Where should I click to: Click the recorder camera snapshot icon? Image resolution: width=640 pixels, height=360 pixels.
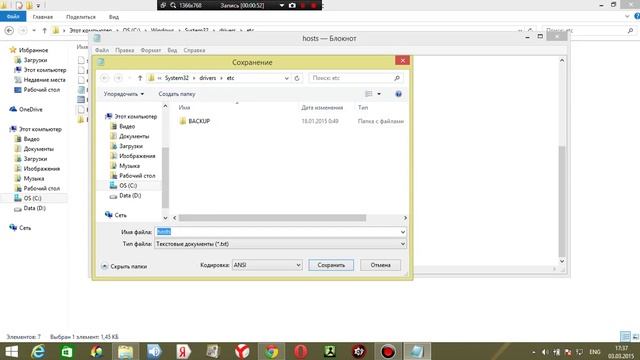[292, 5]
